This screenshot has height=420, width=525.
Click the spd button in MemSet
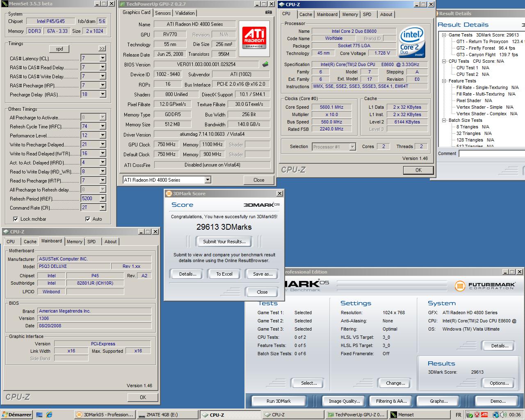[x=59, y=48]
